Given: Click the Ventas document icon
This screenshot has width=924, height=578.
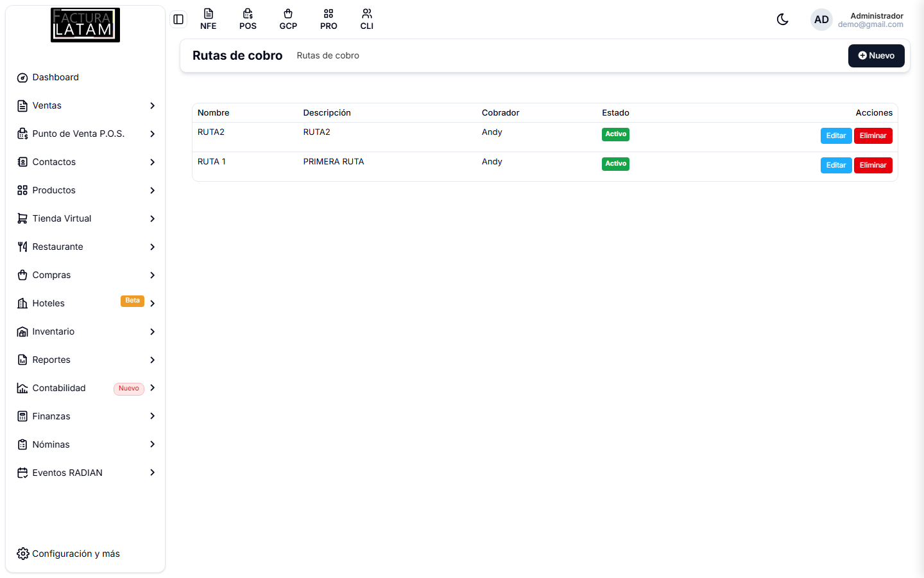Looking at the screenshot, I should [x=22, y=106].
